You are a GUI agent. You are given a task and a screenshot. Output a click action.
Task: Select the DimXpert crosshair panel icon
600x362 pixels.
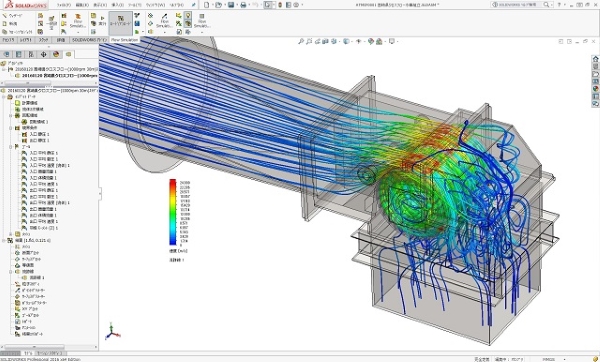(43, 54)
